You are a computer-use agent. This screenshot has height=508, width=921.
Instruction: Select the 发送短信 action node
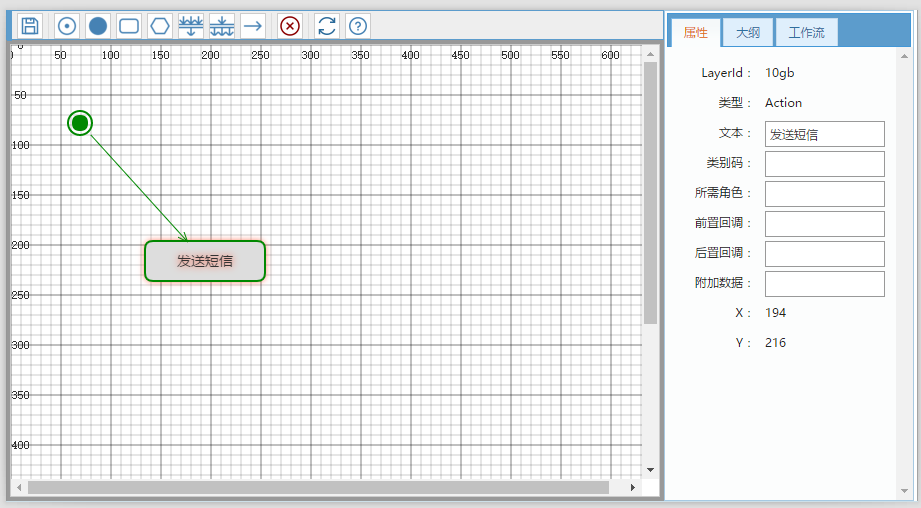(205, 261)
